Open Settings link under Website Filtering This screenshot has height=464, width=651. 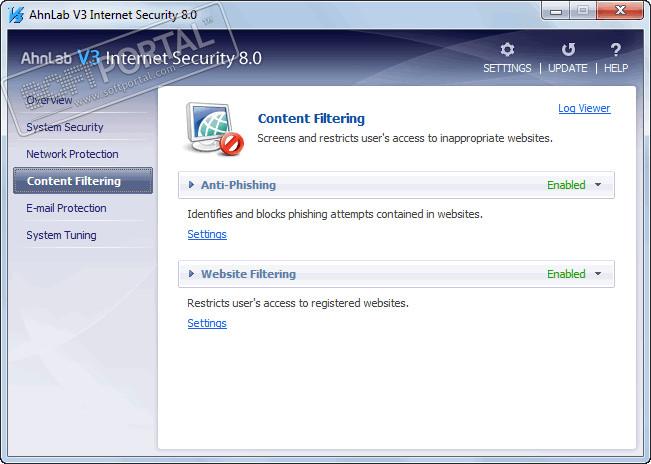pos(207,323)
